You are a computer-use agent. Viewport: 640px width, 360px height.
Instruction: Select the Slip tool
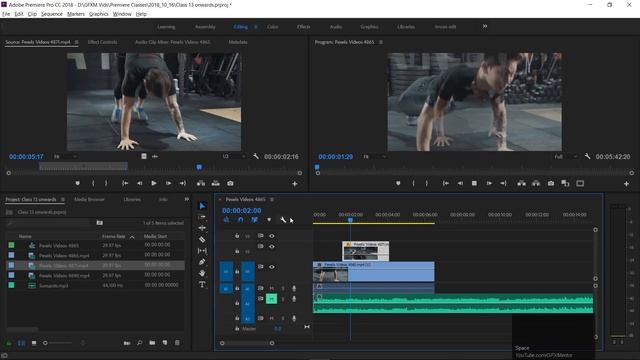[x=202, y=251]
